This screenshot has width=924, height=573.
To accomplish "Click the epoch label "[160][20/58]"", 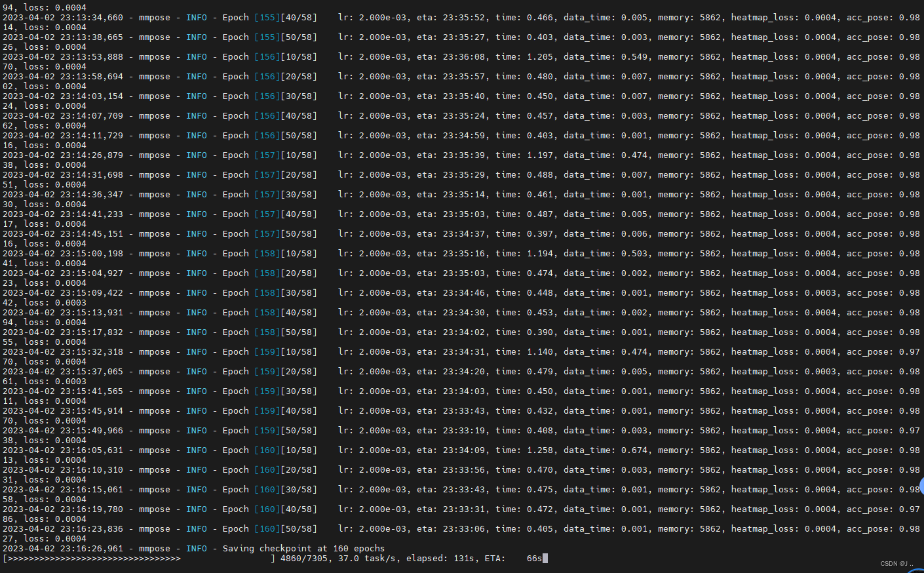I will [285, 470].
